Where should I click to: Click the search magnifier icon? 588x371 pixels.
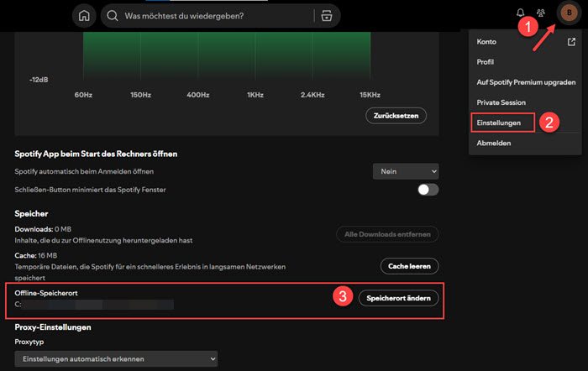click(x=112, y=16)
